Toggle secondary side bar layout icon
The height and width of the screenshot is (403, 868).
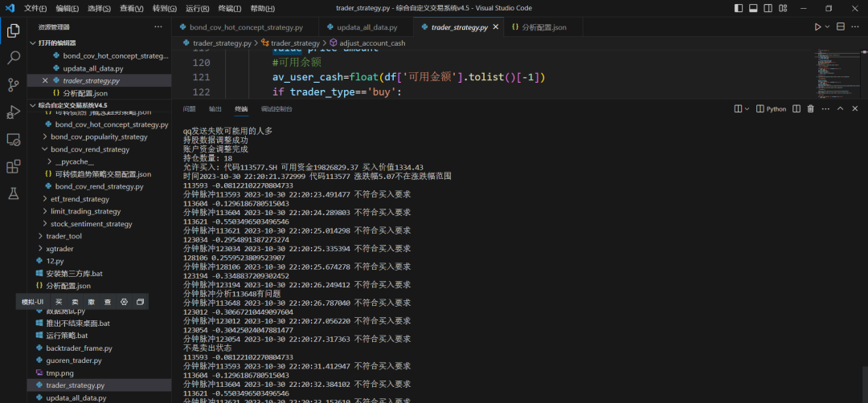tap(768, 8)
